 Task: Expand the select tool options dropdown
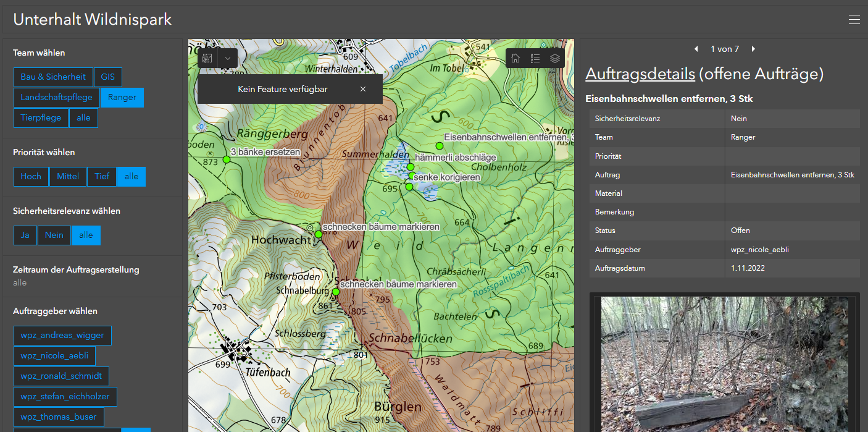pos(228,58)
